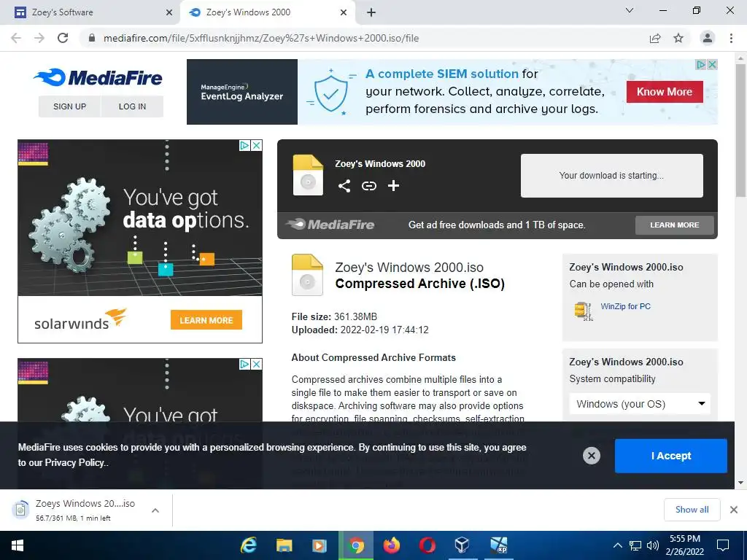Open VirtualBox from taskbar
Image resolution: width=747 pixels, height=560 pixels.
click(x=462, y=545)
